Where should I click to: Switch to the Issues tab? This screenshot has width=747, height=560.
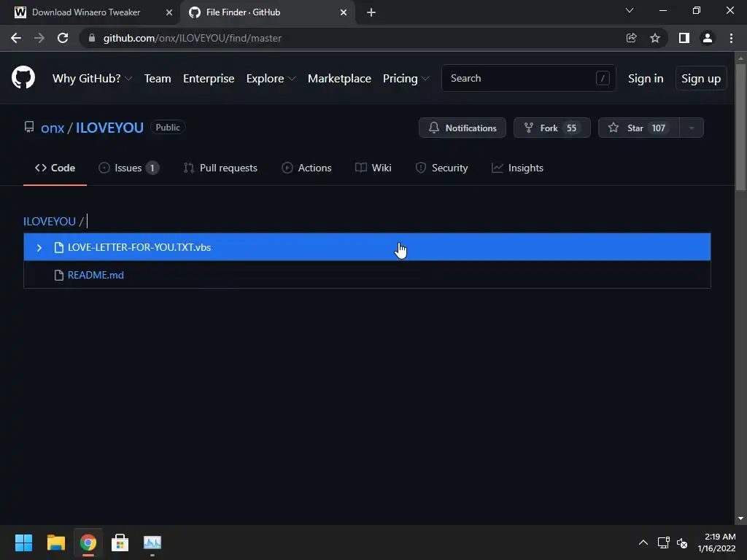pyautogui.click(x=128, y=168)
